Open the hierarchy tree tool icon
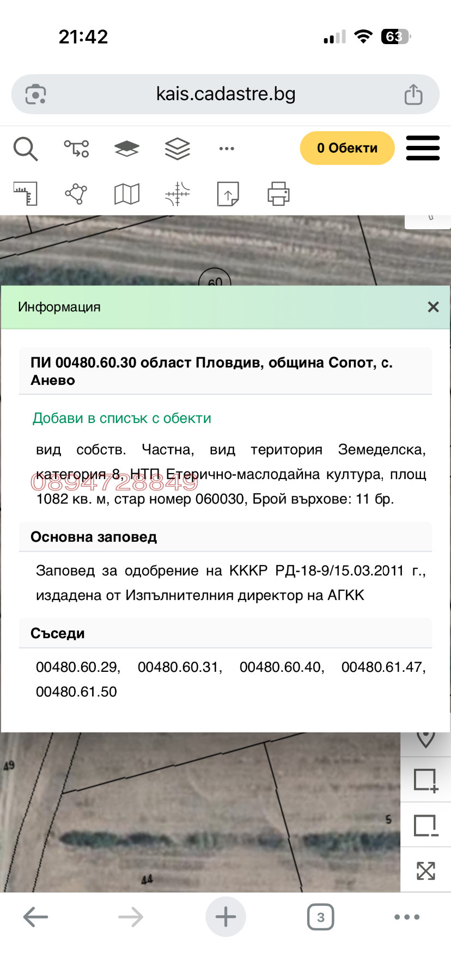 [76, 149]
